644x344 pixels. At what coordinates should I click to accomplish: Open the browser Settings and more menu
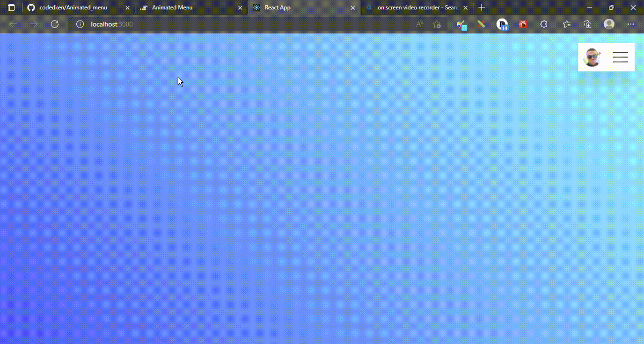point(631,24)
